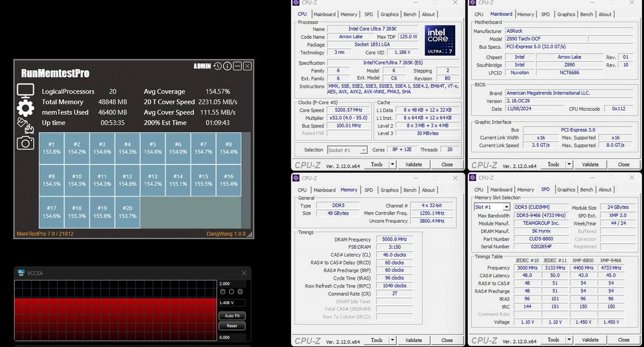
Task: Click the '5200.57 MHz' core speed value
Action: click(x=348, y=110)
